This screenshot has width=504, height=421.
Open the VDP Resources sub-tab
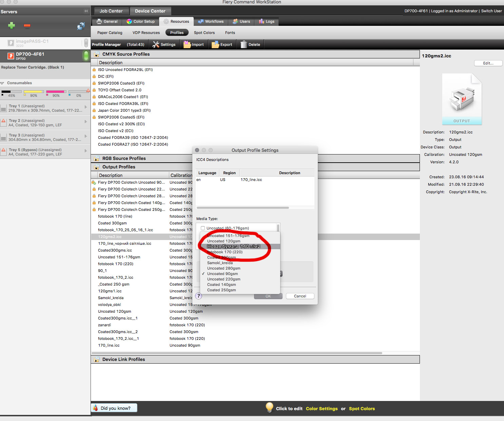coord(146,33)
